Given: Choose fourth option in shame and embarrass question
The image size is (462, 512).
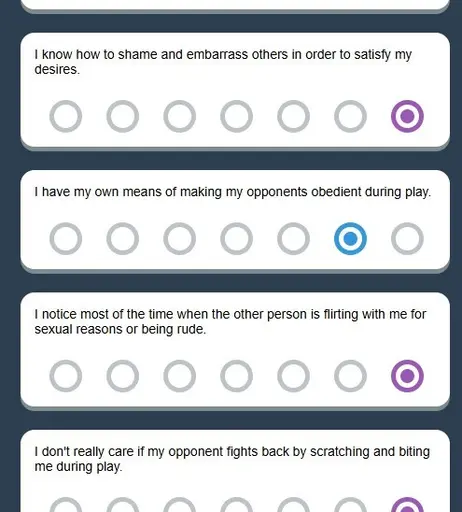Looking at the screenshot, I should pos(236,116).
